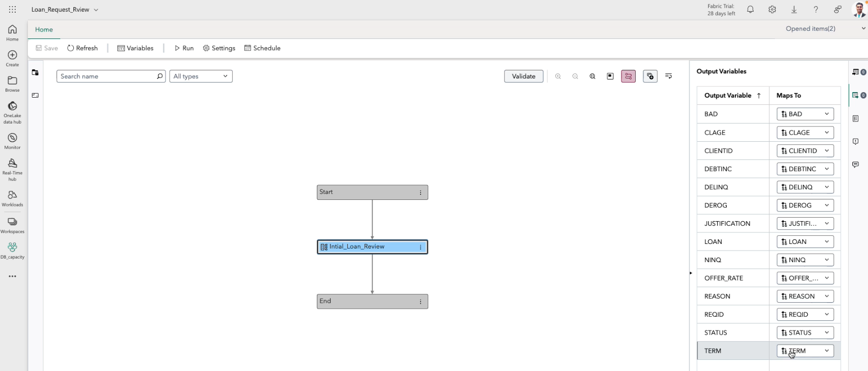Click the Intial_Loan_Review node options menu

[421, 247]
